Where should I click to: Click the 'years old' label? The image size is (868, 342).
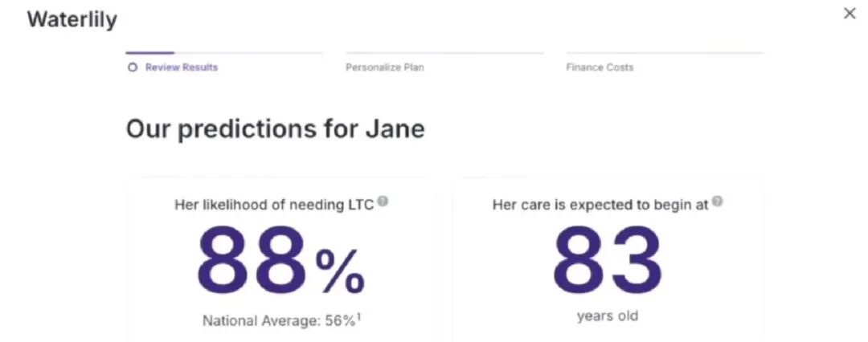click(x=607, y=316)
